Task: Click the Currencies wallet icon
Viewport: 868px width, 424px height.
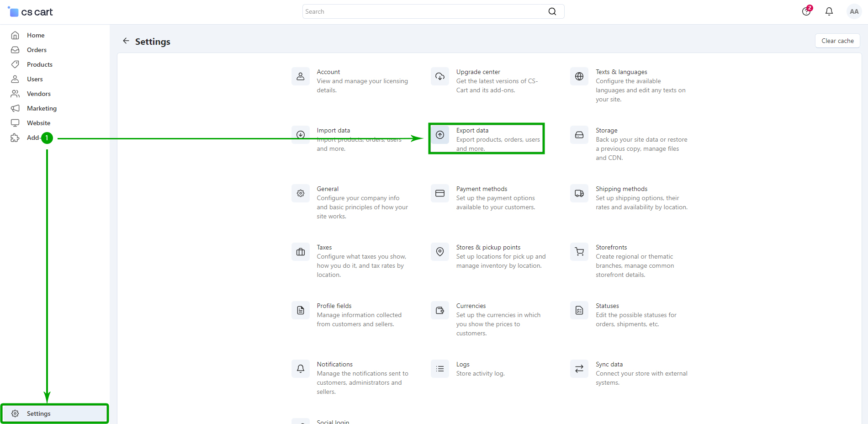Action: click(x=440, y=310)
